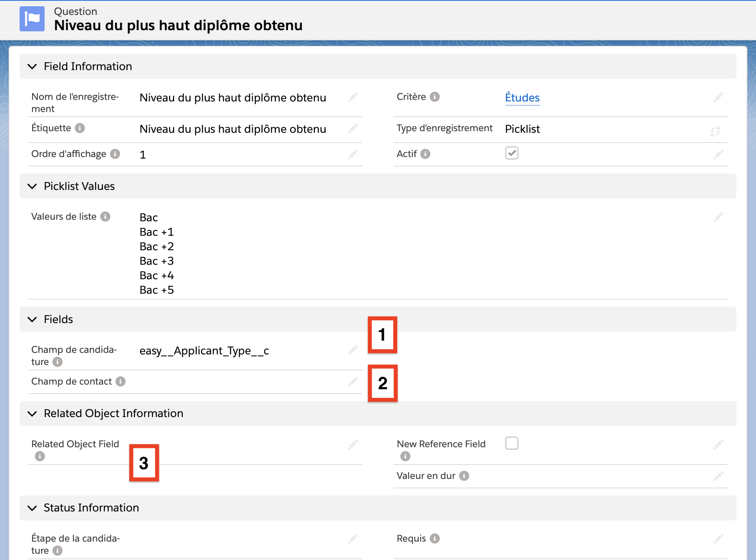
Task: Click change record type icon beside Picklist
Action: coord(715,132)
